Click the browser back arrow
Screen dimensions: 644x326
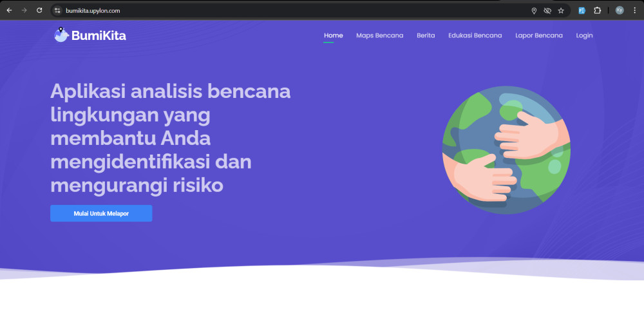(x=9, y=10)
